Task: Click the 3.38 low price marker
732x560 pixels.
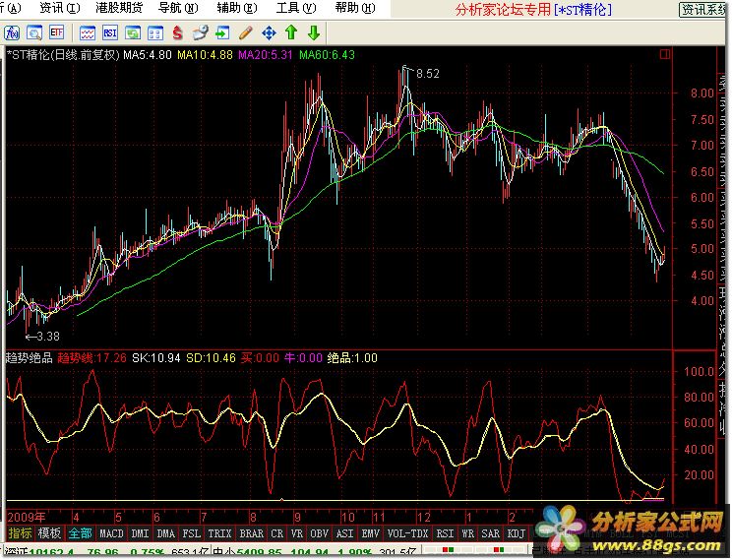Action: [x=47, y=337]
